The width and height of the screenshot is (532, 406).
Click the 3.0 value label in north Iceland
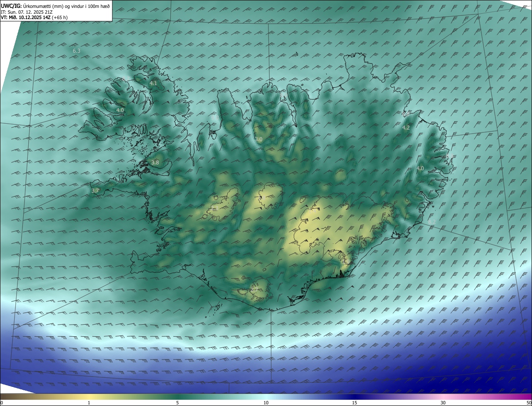(x=259, y=139)
